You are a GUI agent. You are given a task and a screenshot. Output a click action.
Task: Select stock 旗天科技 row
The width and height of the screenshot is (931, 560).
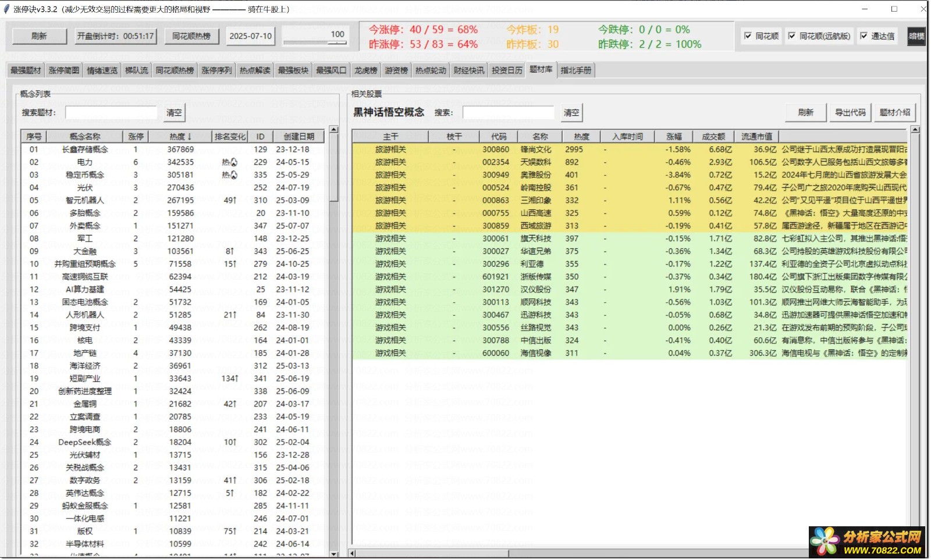630,238
